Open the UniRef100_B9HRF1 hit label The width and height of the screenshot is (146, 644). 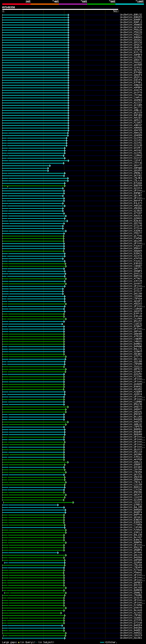coord(131,20)
